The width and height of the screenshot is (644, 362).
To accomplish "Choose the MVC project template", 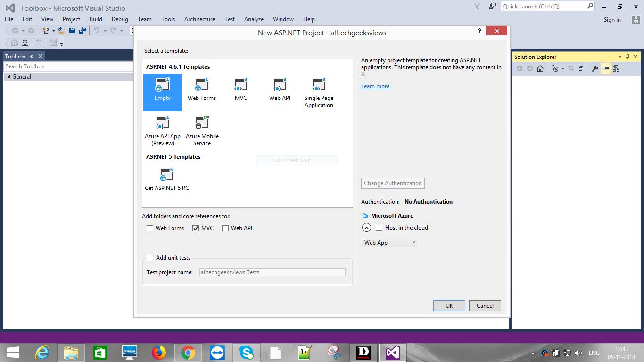I will pos(240,90).
